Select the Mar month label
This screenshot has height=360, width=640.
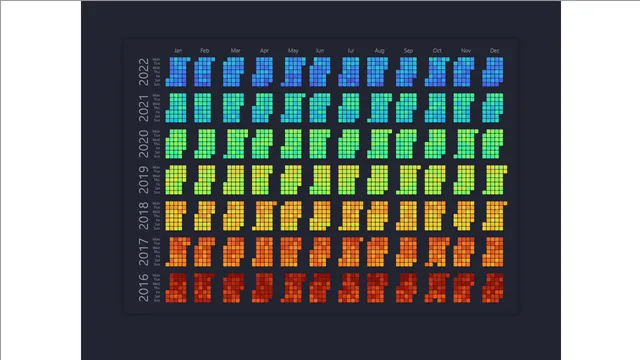pos(235,51)
